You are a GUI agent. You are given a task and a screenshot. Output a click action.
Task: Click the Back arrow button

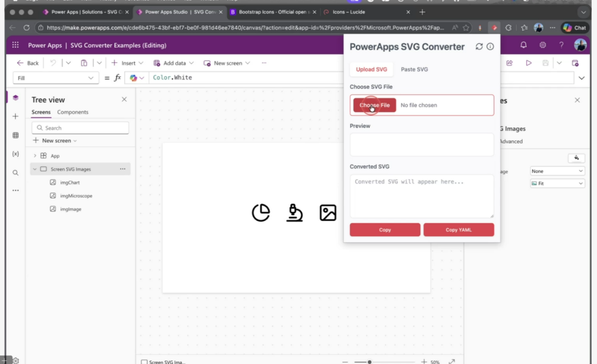[x=27, y=63]
